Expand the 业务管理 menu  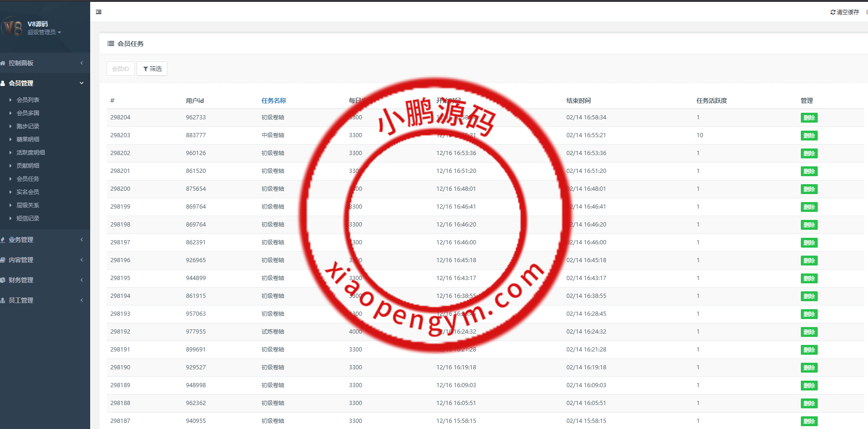point(42,240)
